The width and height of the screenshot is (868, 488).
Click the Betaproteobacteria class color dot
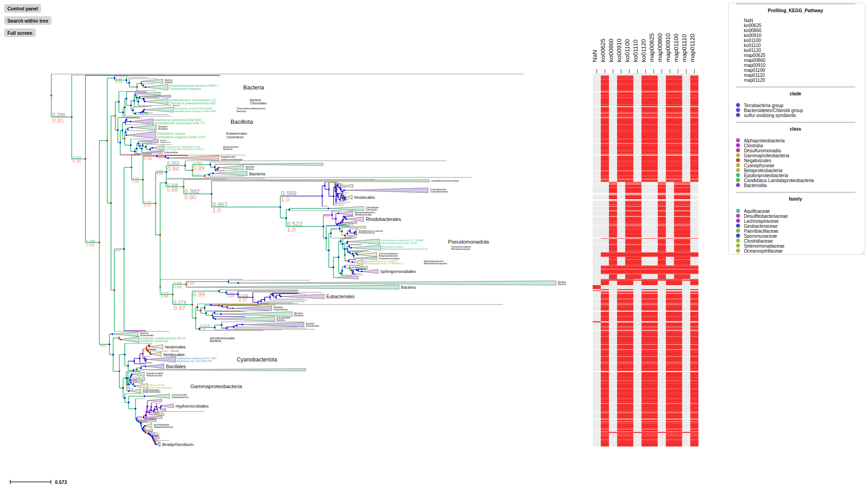coord(738,170)
